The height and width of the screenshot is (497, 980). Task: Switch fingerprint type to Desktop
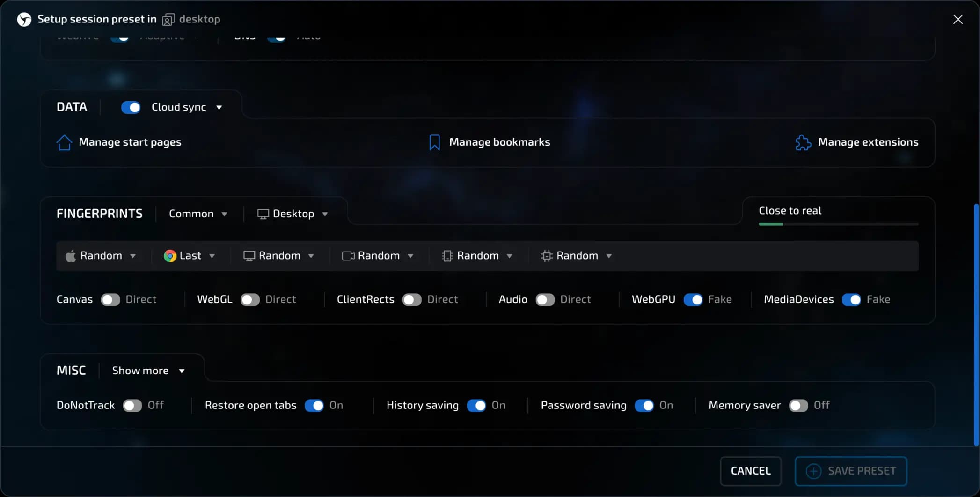293,214
